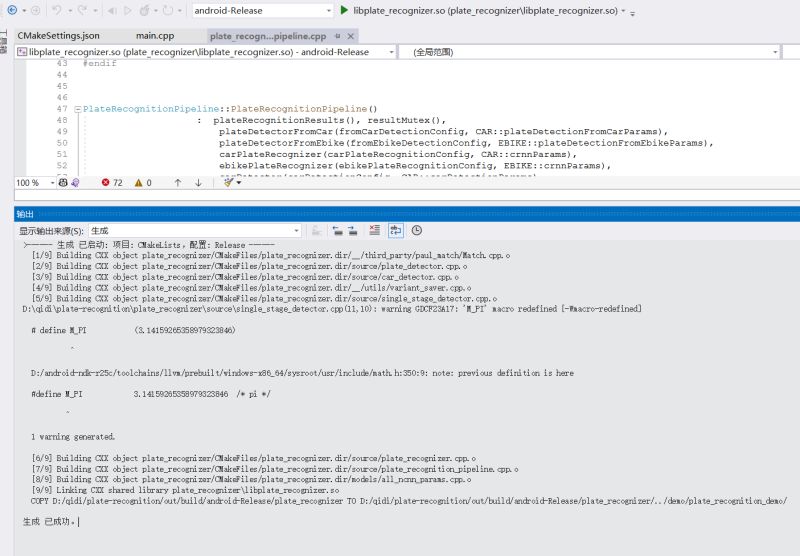Click the [5/9] single_stage_detector.cpp.o build line

[x=264, y=298]
